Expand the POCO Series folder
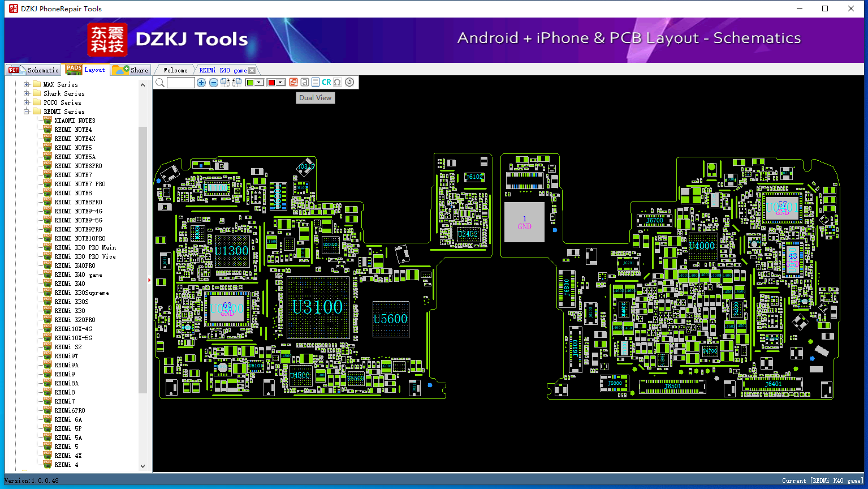This screenshot has height=489, width=868. pyautogui.click(x=26, y=102)
